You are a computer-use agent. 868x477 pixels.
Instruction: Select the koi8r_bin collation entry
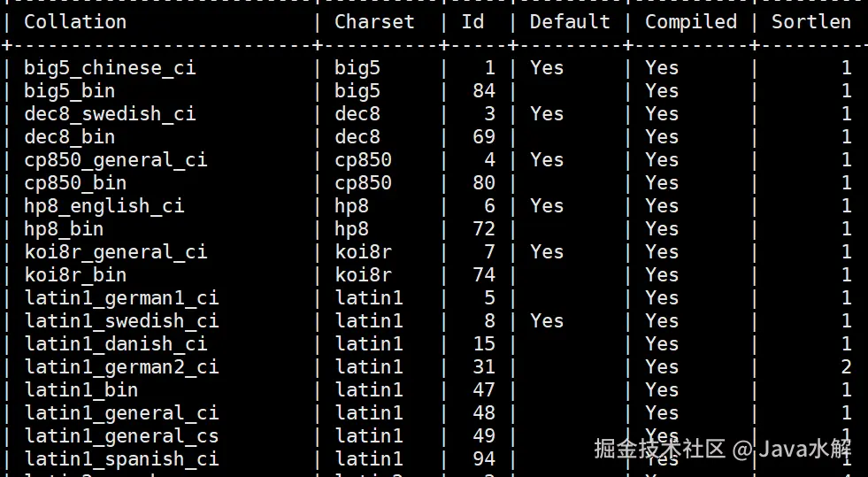coord(75,274)
